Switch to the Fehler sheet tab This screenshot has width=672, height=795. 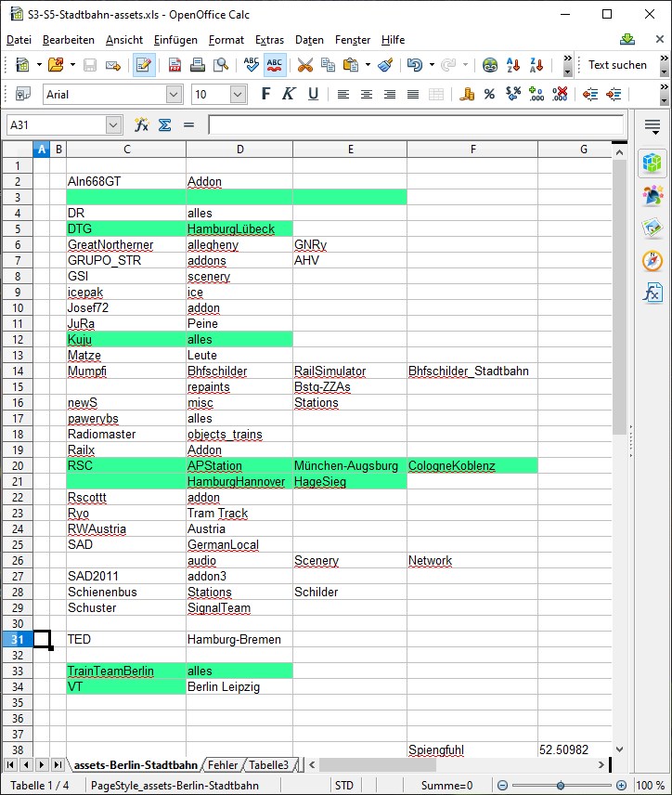[223, 765]
